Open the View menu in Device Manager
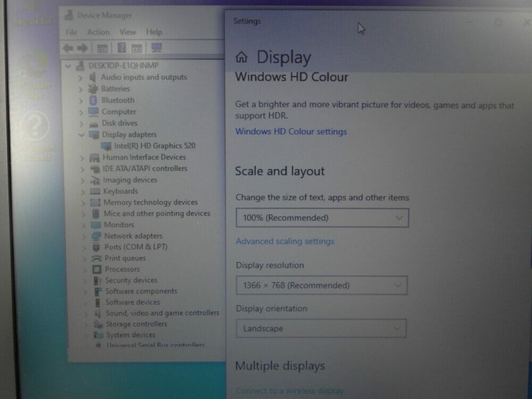Image resolution: width=532 pixels, height=399 pixels. coord(128,32)
